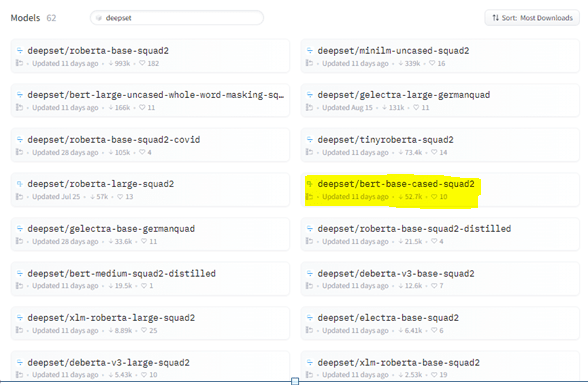Viewport: 588px width, 385px height.
Task: Open deepset/tinyroberta-squad2 model
Action: point(440,145)
